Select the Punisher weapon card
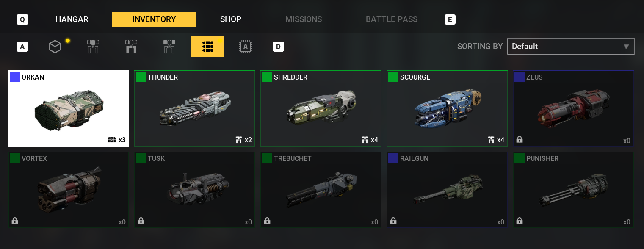Viewport: 644px width, 249px height. [x=573, y=190]
